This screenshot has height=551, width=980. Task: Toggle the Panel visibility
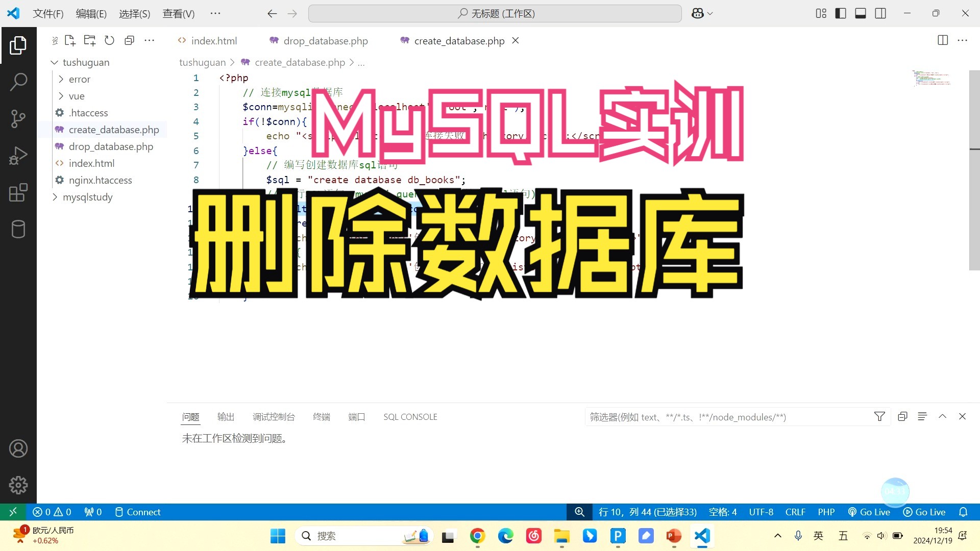(860, 13)
